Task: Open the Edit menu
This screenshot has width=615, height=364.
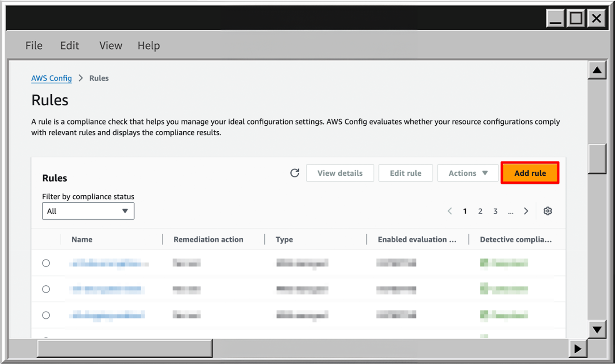Action: 69,45
